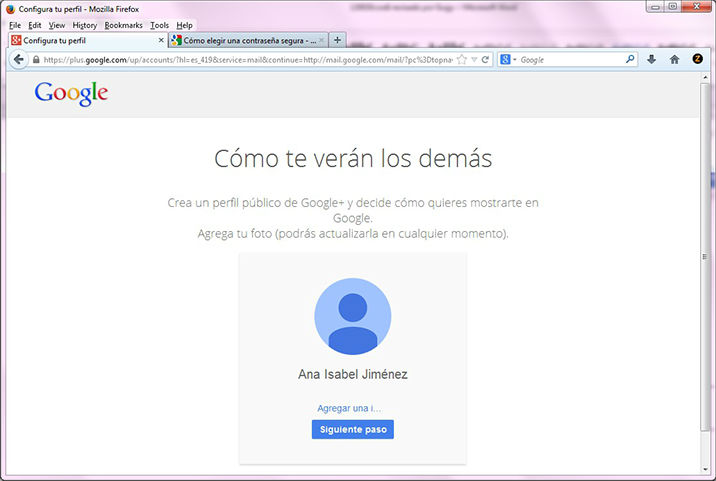Bookmark this page with the star icon
The height and width of the screenshot is (481, 716).
point(462,59)
